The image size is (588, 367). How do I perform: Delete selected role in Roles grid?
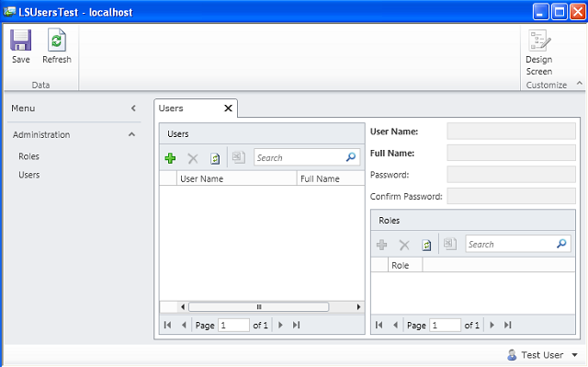[404, 245]
